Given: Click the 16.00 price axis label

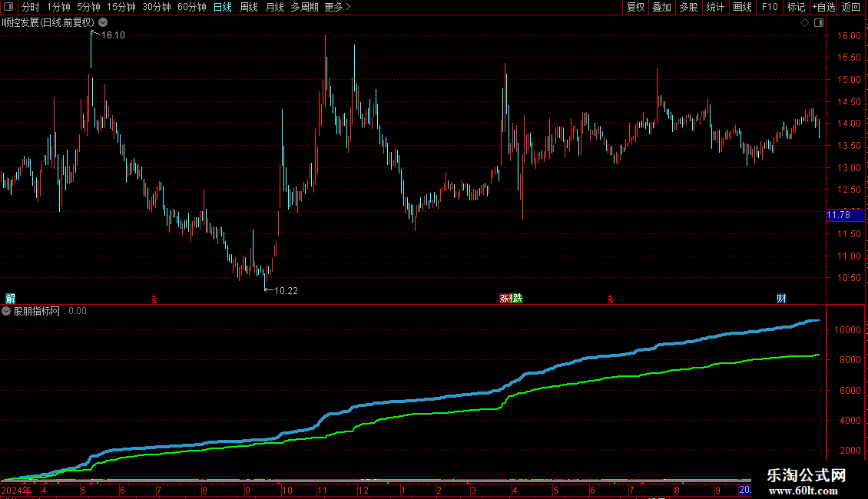Looking at the screenshot, I should 849,36.
